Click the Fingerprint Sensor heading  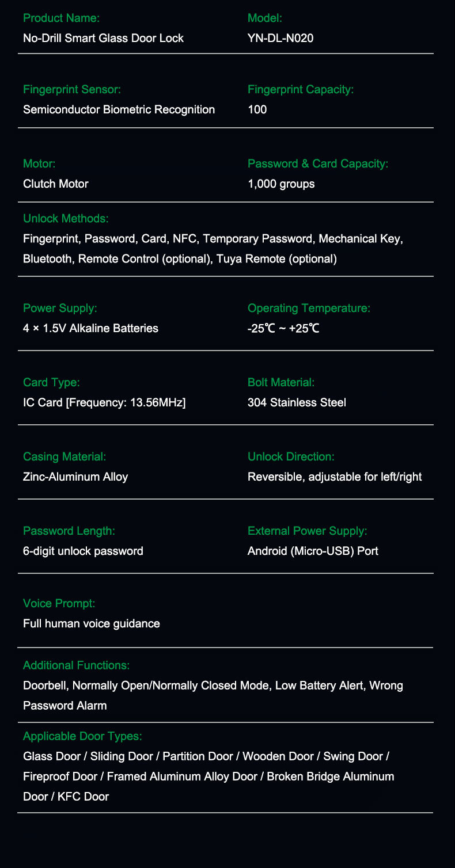click(72, 89)
